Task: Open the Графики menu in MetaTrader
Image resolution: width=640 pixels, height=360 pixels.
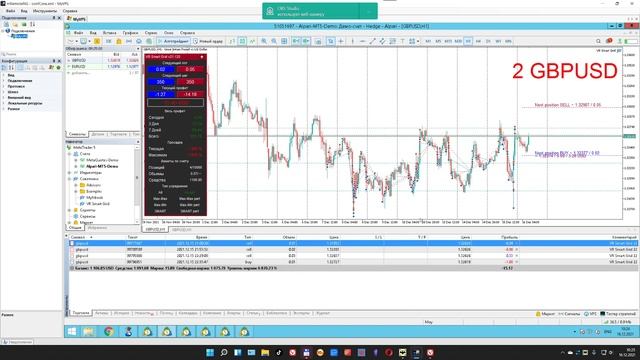Action: pos(131,33)
